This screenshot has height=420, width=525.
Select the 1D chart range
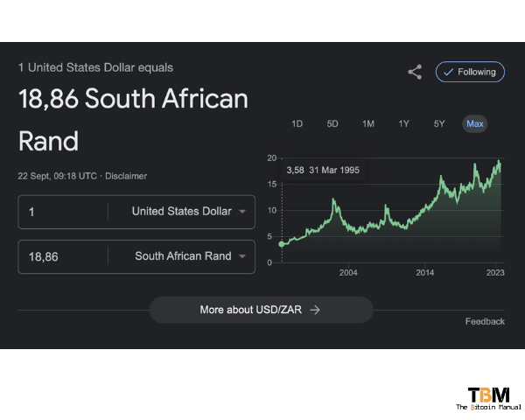click(297, 124)
